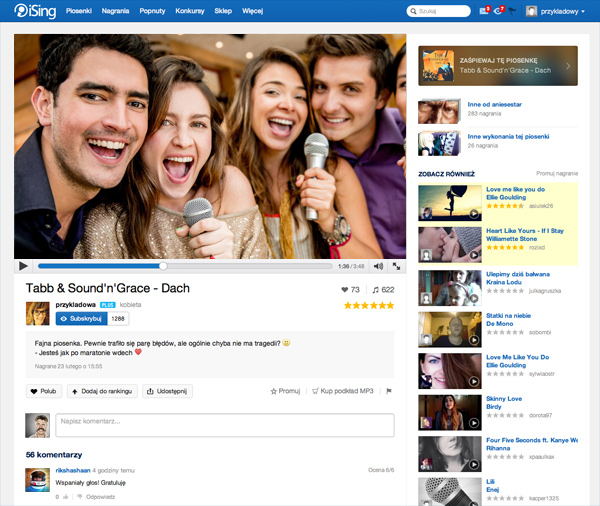600x506 pixels.
Task: Enter fullscreen video mode
Action: coord(396,266)
